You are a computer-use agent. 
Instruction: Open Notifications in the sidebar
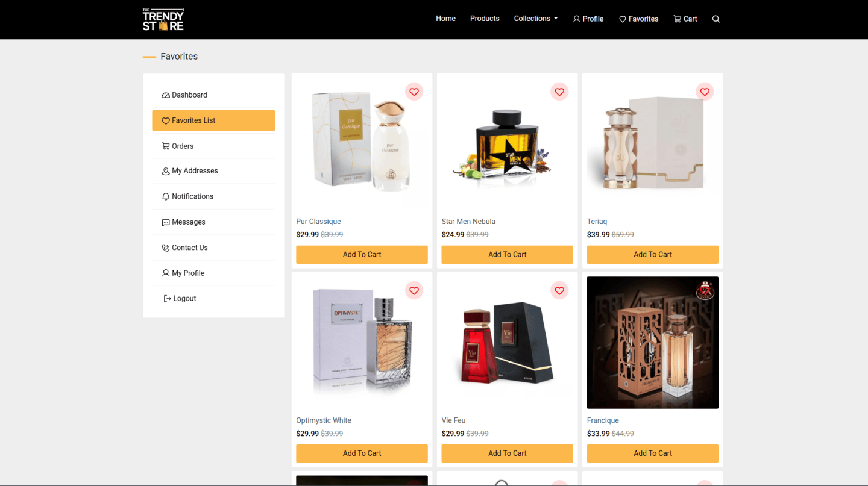point(213,196)
